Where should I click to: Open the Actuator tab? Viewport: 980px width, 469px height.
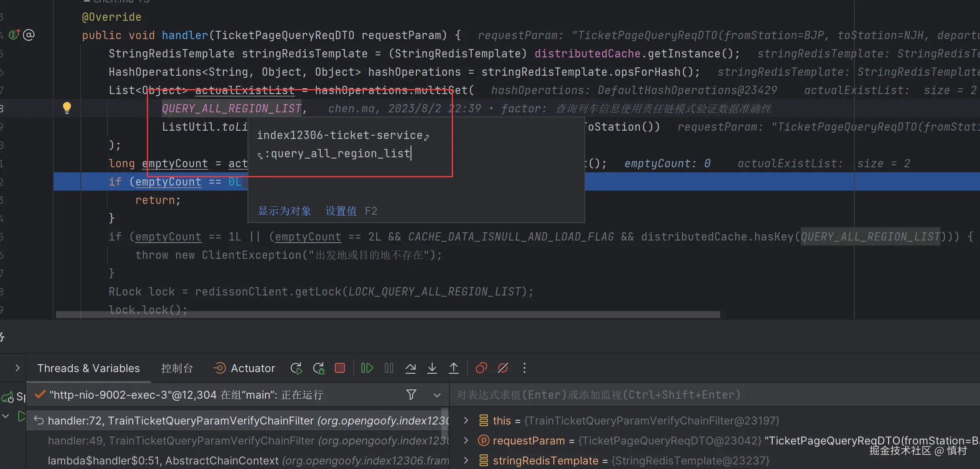point(244,368)
